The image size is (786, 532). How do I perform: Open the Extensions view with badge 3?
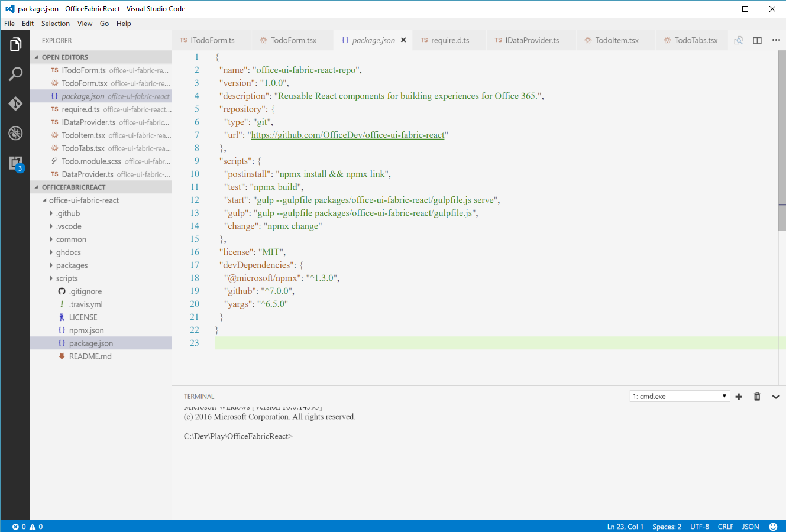click(15, 163)
